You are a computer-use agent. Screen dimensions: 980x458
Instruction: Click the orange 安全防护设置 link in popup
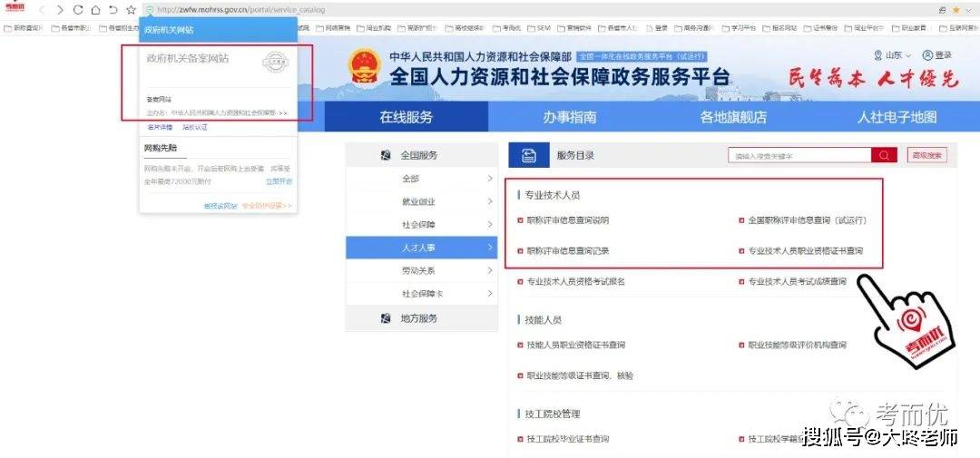tap(267, 206)
